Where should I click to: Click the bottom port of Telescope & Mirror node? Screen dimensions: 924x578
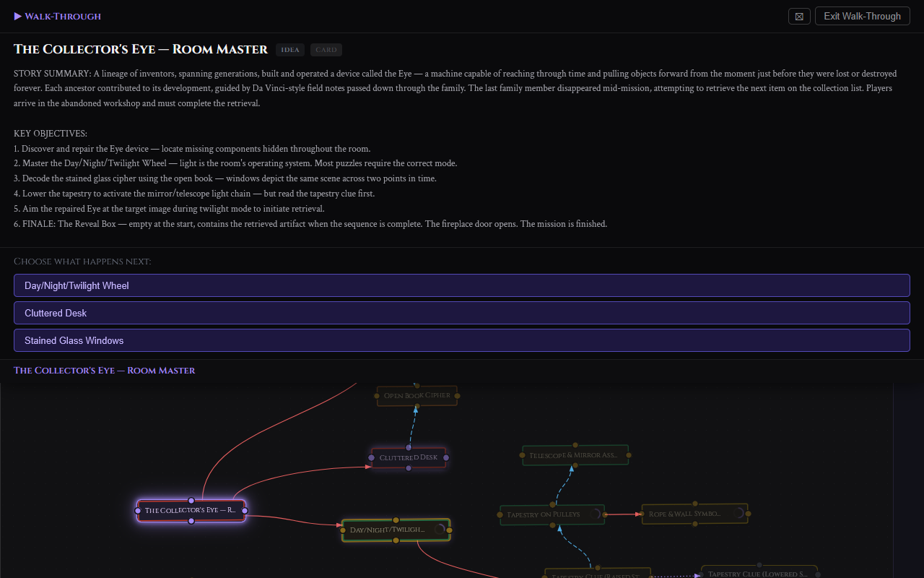575,465
